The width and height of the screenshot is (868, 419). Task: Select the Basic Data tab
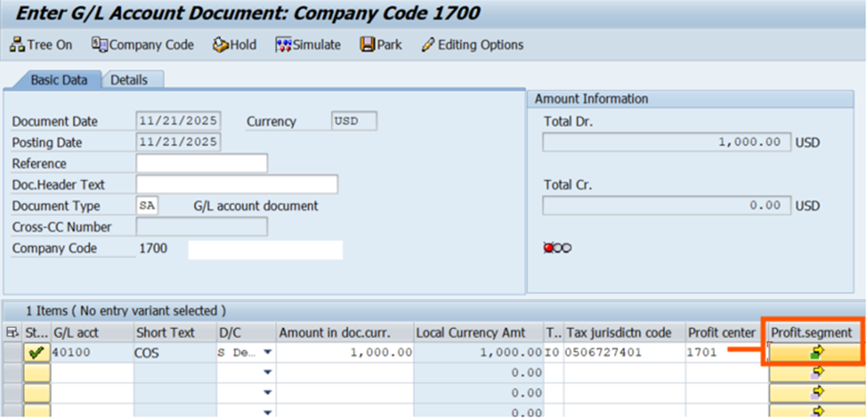59,80
